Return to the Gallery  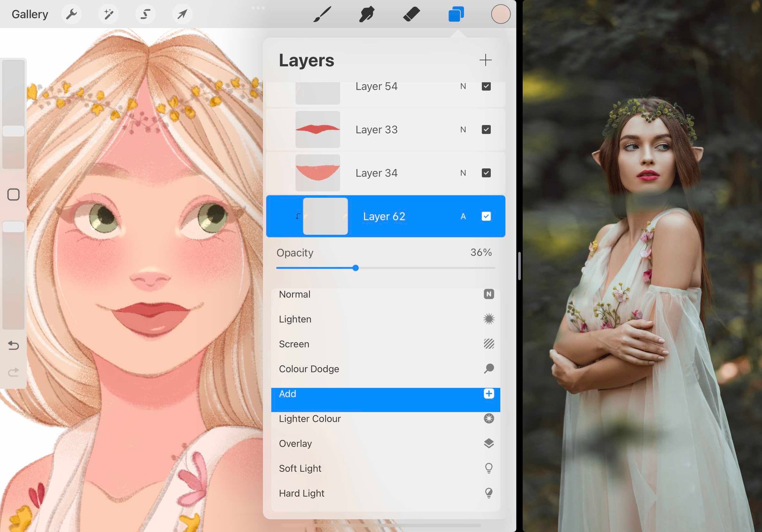coord(30,14)
